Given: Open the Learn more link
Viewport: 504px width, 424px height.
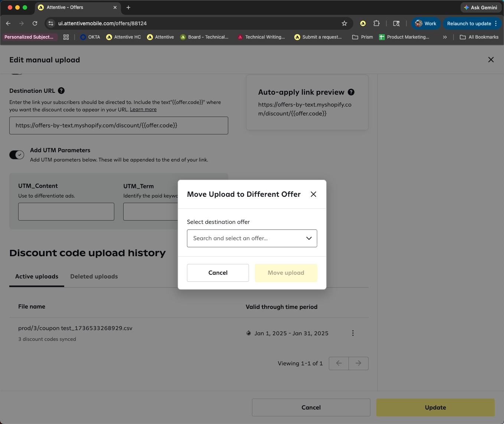Looking at the screenshot, I should tap(143, 110).
